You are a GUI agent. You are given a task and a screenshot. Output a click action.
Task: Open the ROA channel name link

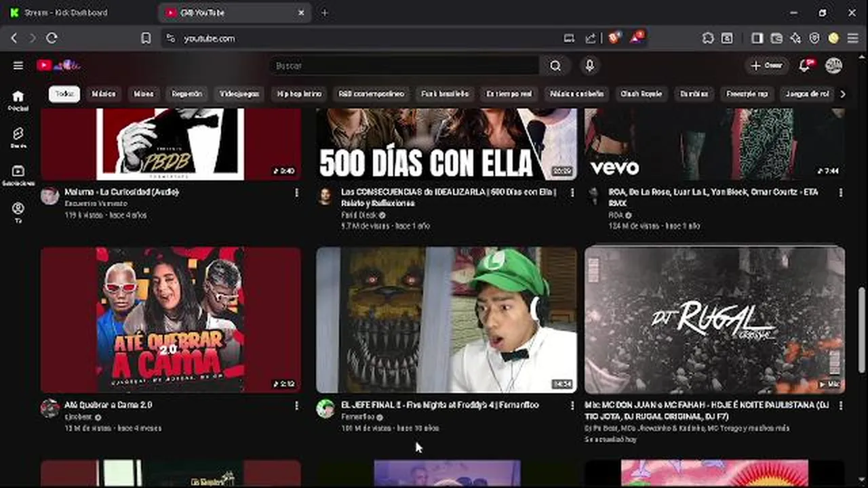click(615, 216)
